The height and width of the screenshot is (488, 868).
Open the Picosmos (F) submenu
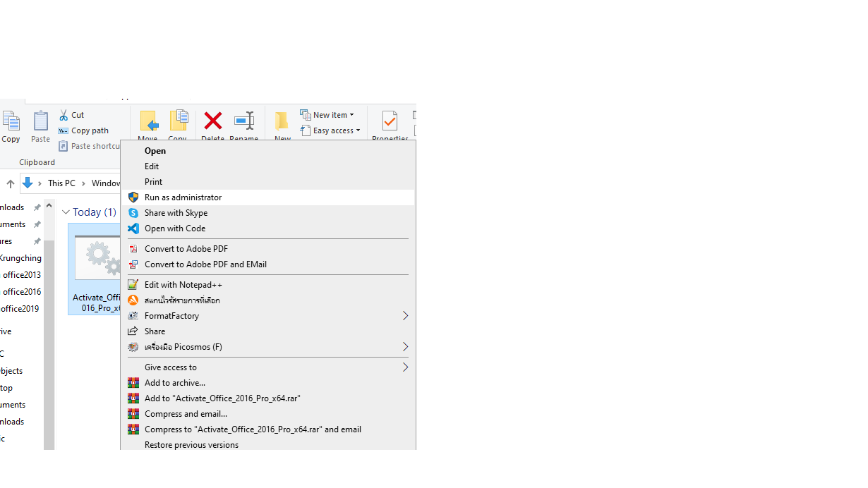tap(268, 347)
